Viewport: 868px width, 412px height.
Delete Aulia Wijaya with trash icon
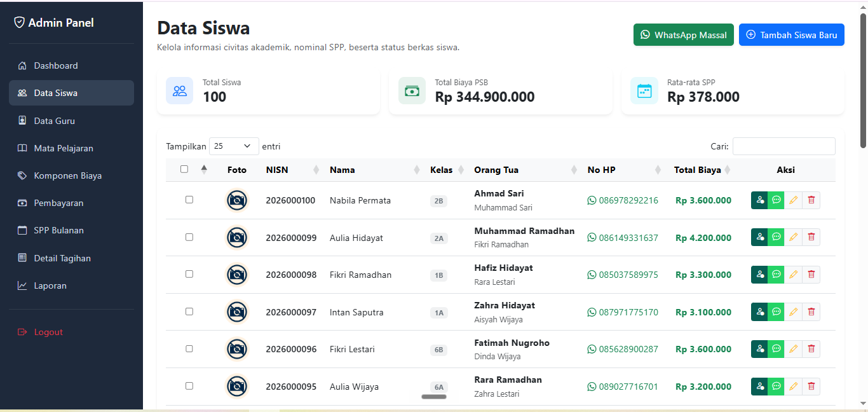click(811, 386)
